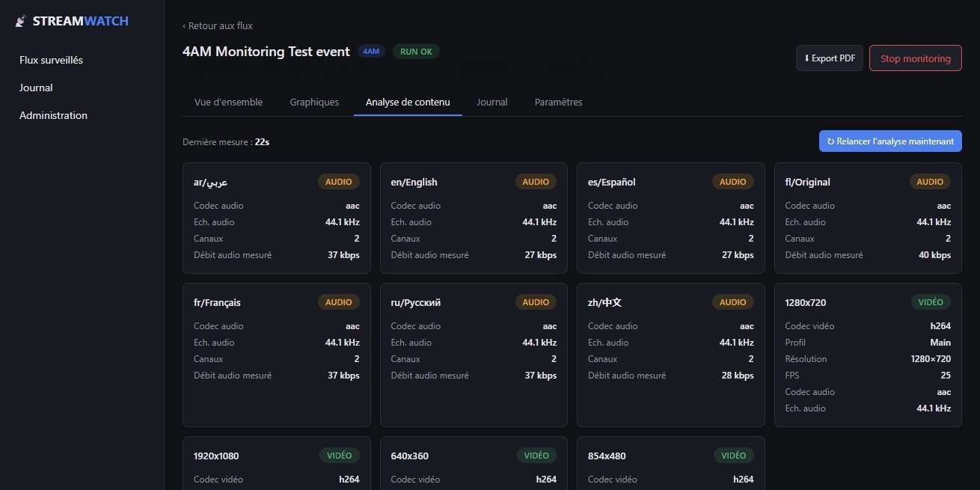
Task: Open the Vue d'ensemble tab
Action: coord(228,102)
